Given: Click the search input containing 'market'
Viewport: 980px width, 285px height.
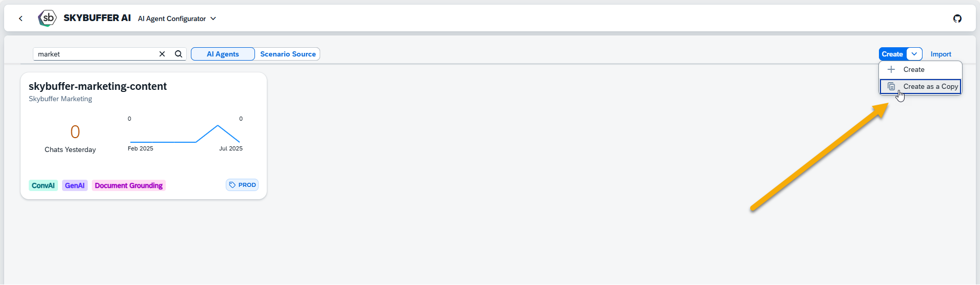Looking at the screenshot, I should point(95,54).
